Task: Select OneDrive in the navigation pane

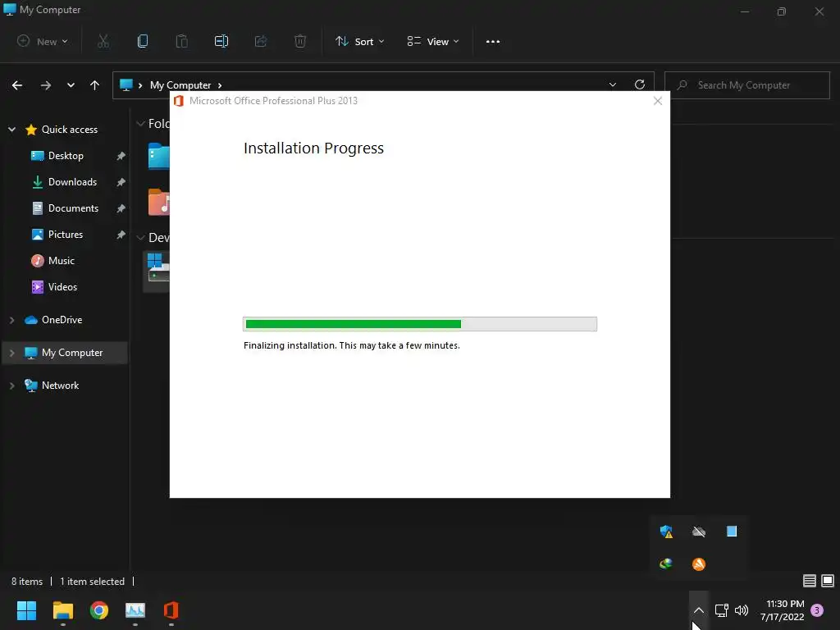Action: pos(62,320)
